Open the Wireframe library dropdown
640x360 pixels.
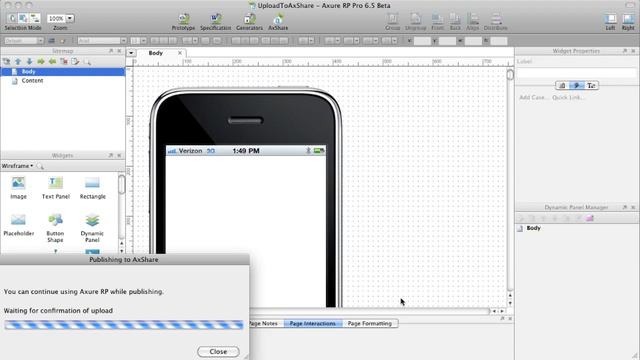(x=18, y=166)
